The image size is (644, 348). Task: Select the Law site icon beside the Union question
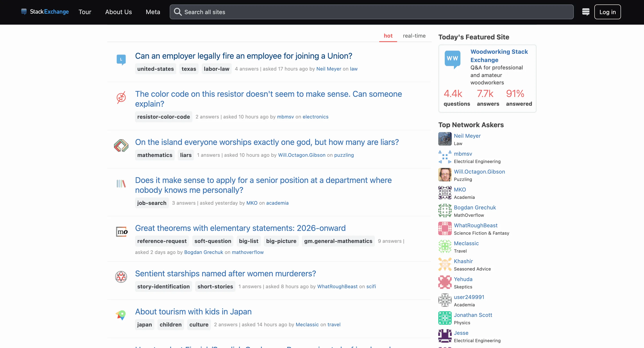coord(121,60)
